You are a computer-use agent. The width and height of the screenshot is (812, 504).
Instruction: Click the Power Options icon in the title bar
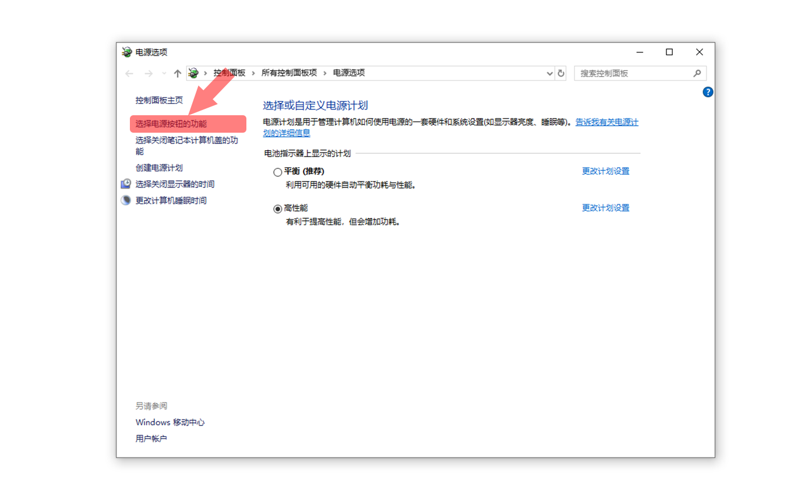[126, 52]
